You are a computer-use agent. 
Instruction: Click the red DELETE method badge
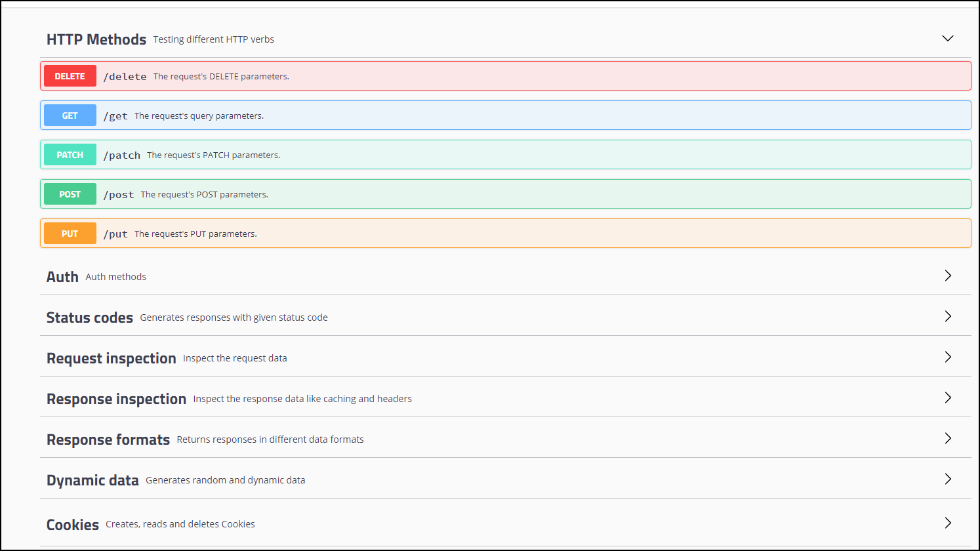(70, 76)
